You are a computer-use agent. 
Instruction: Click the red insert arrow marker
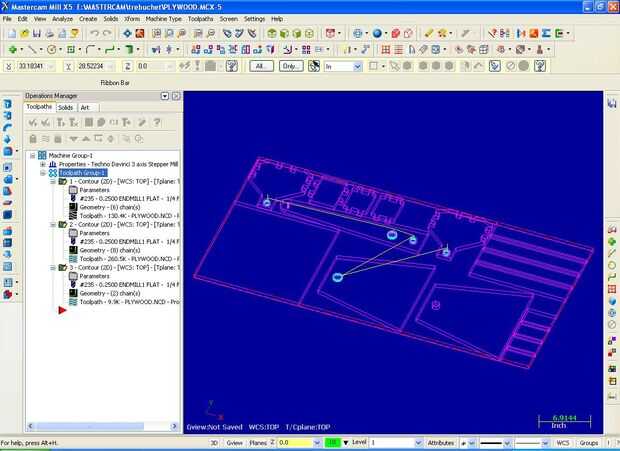62,310
